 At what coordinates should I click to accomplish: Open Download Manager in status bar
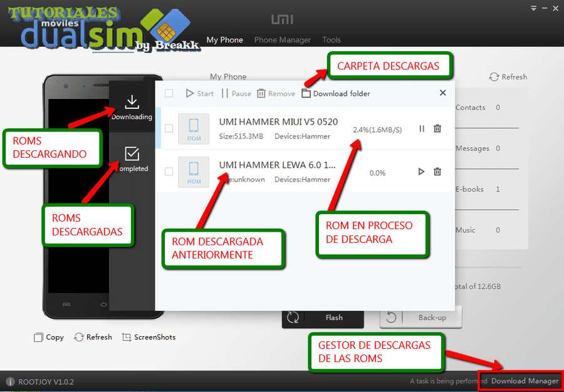pos(525,381)
